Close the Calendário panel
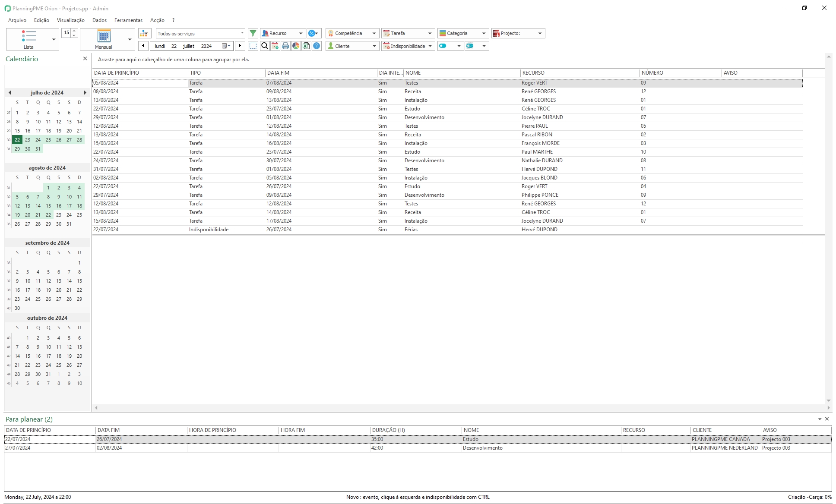The image size is (836, 504). click(85, 59)
